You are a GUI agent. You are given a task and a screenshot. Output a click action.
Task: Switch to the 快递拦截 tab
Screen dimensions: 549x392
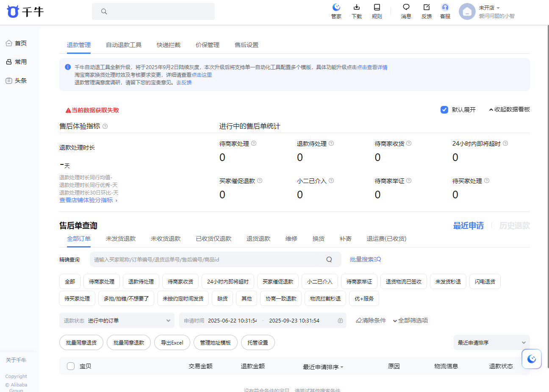(x=169, y=45)
